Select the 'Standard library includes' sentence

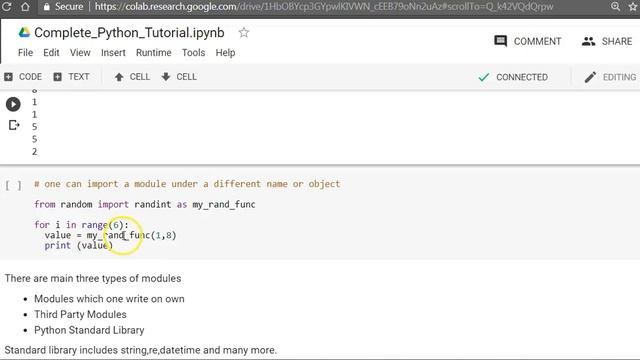[140, 350]
